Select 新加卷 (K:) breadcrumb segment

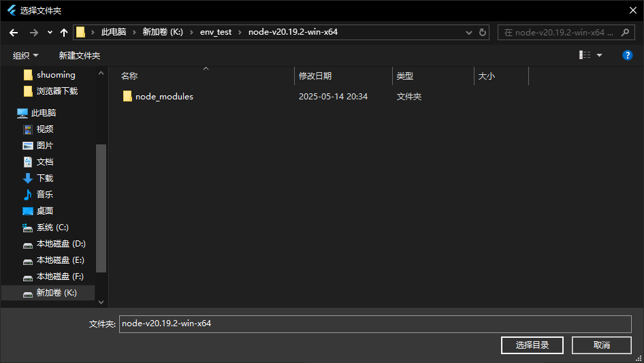coord(163,32)
